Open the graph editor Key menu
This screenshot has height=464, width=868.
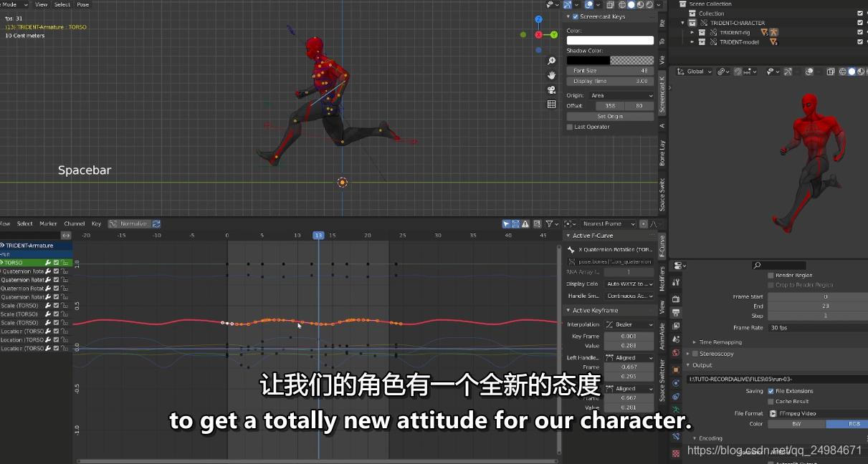point(96,223)
